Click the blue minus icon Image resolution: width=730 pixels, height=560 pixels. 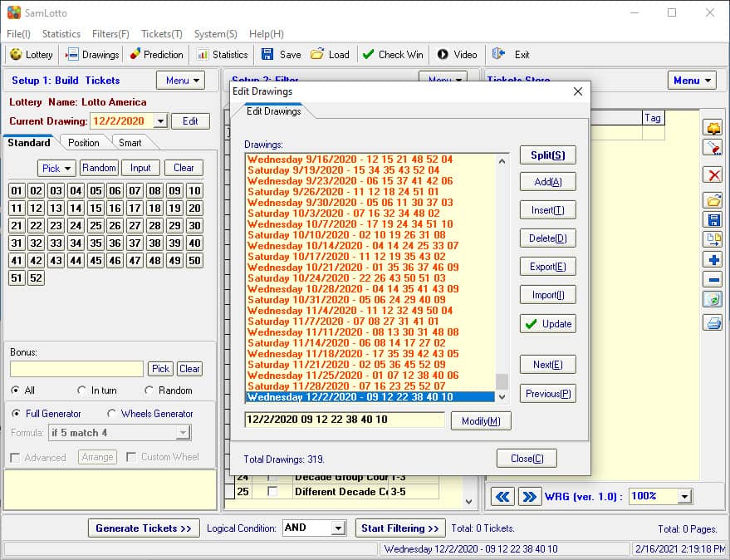coord(713,279)
